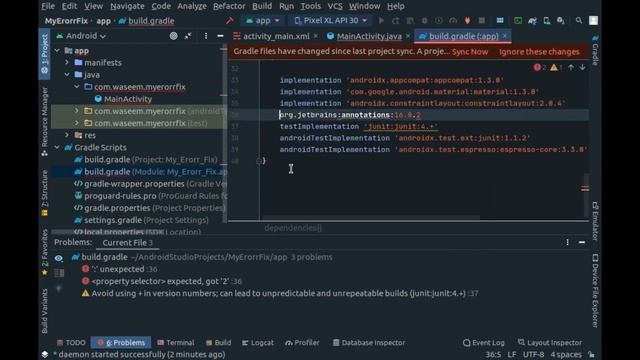Open the Event Log button

point(484,342)
